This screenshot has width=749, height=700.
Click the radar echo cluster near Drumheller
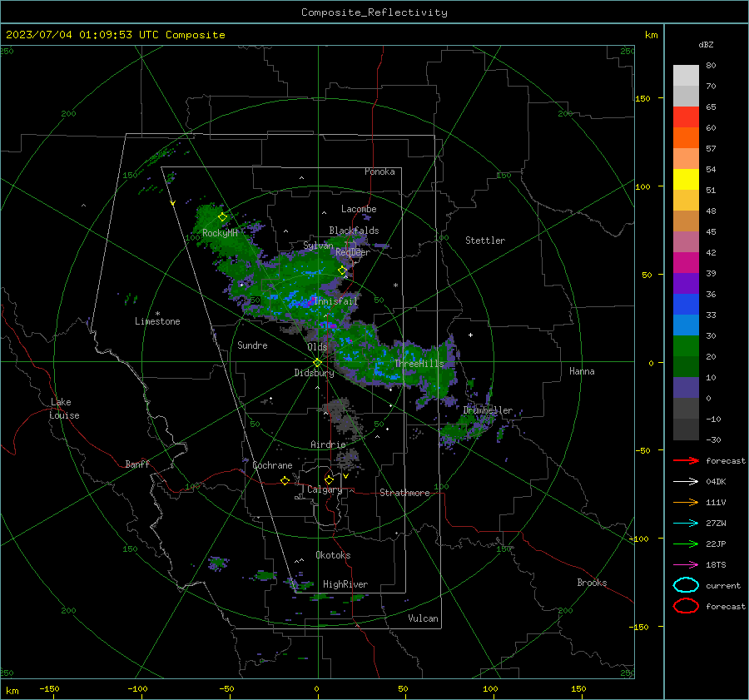point(466,429)
